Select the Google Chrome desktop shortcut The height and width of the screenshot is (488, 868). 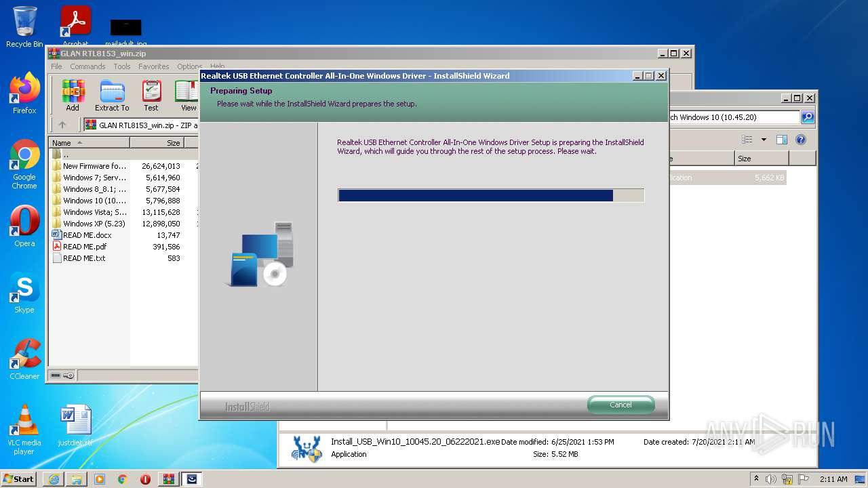point(24,164)
